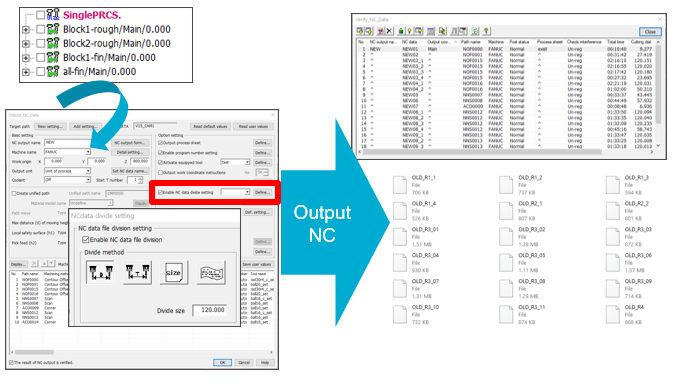
Task: Pick the divide-by-area map icon
Action: tap(211, 273)
